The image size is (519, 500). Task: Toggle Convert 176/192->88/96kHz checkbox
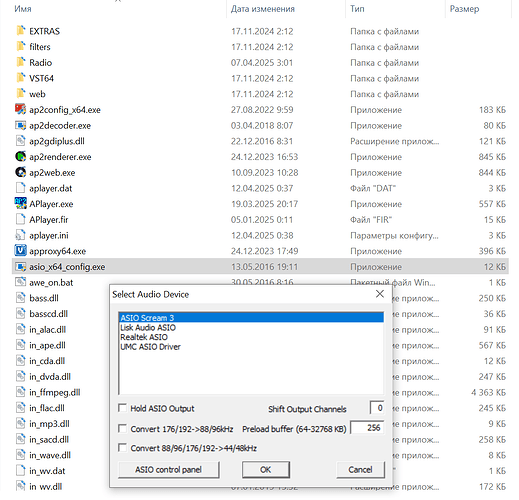tap(122, 428)
